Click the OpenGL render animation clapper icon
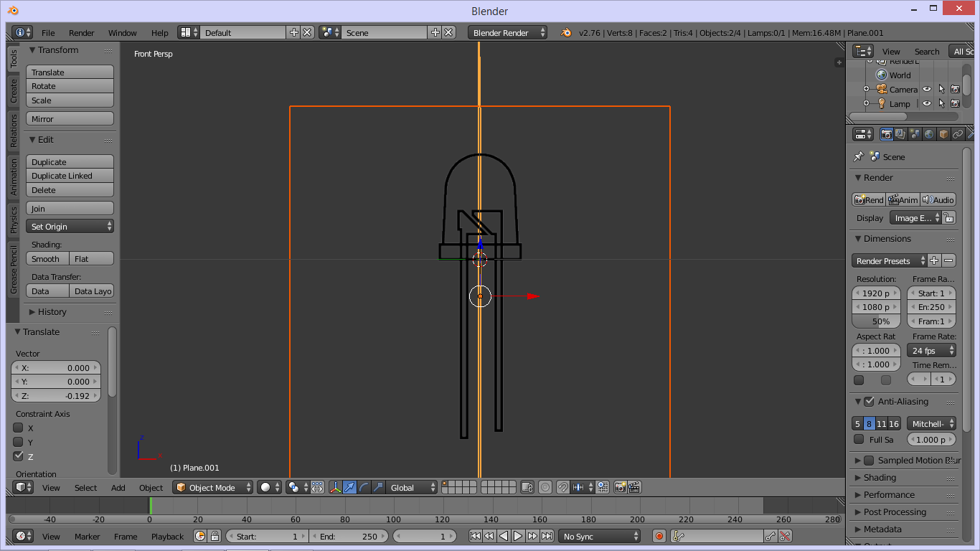Screen dimensions: 980x551 pos(634,487)
